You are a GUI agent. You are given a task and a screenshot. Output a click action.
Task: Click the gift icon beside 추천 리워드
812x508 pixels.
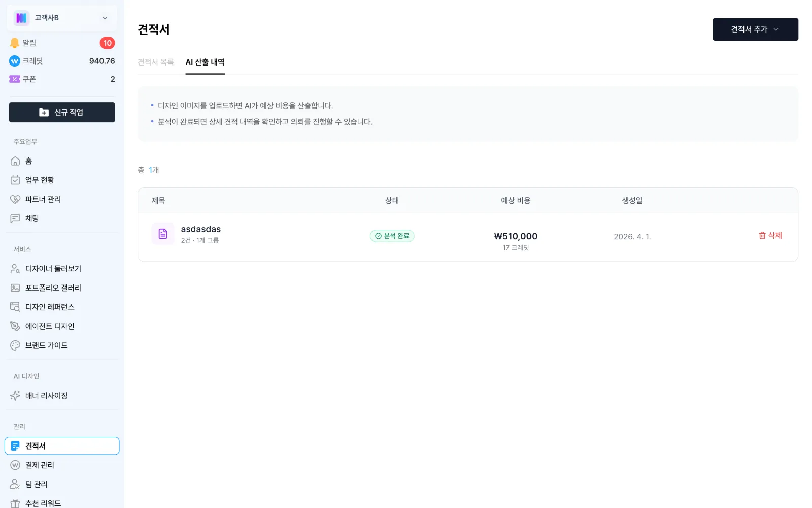(x=15, y=503)
